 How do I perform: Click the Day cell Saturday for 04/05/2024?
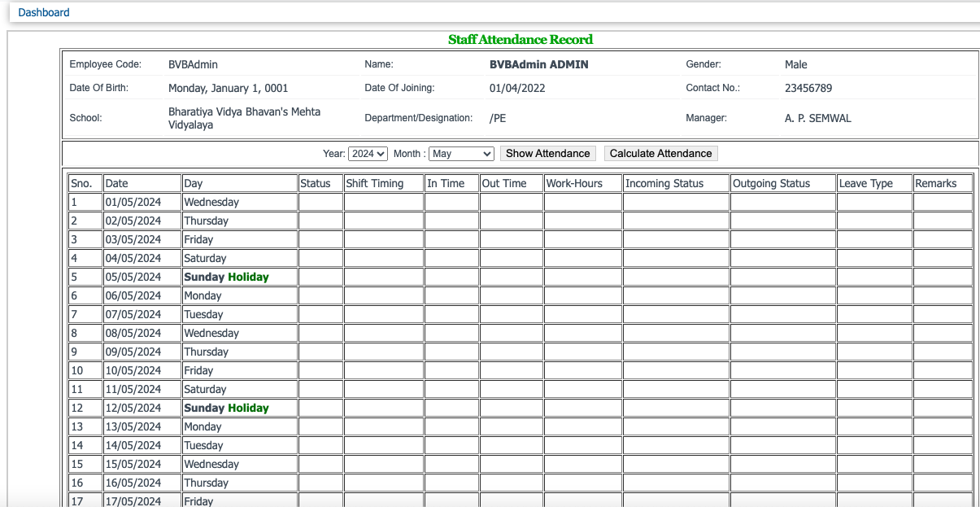(240, 258)
